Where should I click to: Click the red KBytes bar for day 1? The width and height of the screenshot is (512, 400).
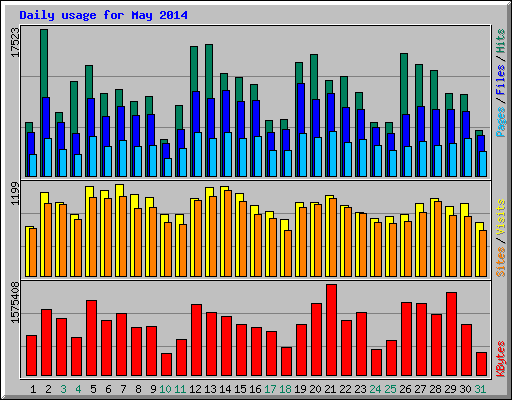pyautogui.click(x=31, y=356)
